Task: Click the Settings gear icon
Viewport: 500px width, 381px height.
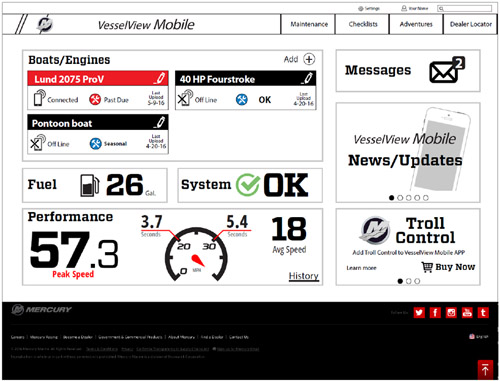Action: coord(360,8)
